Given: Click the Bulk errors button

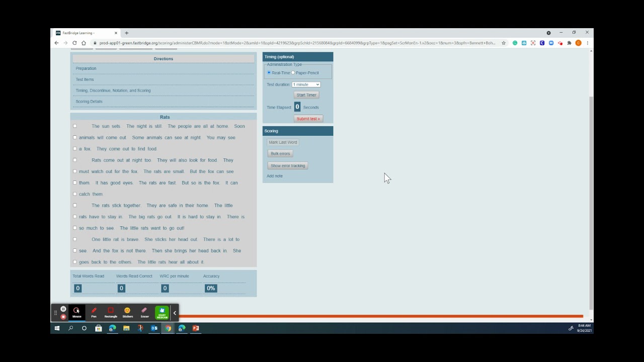Looking at the screenshot, I should click(x=280, y=153).
